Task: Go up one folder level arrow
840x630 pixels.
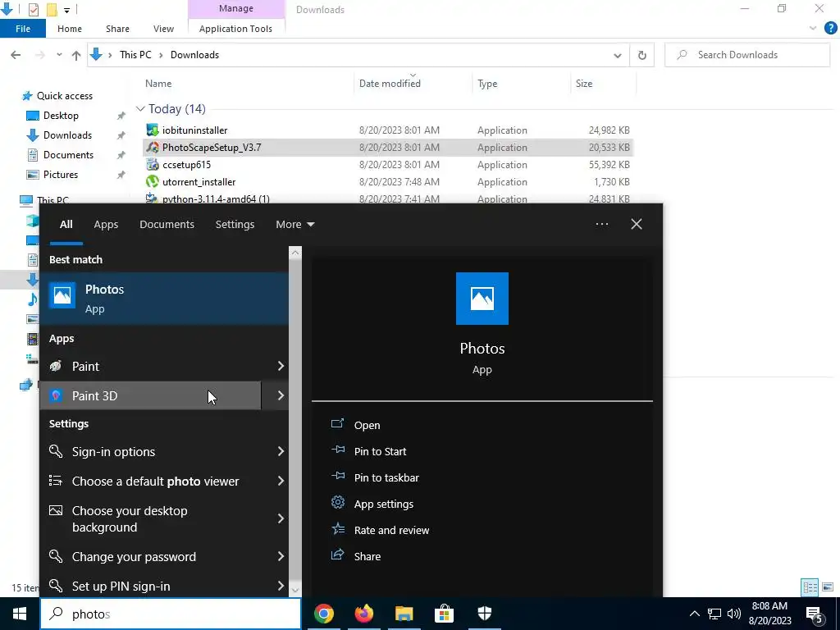Action: (76, 55)
